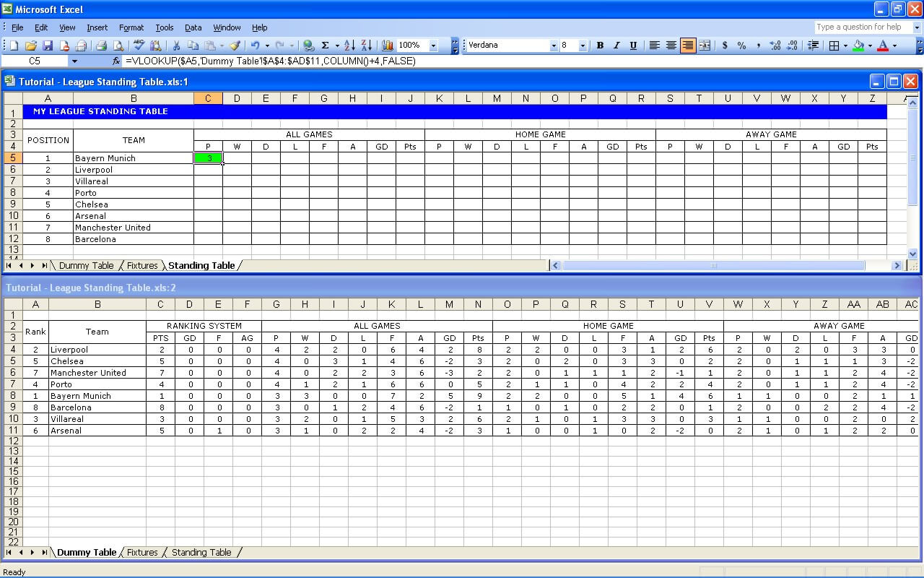Merge and center the selected cells
Viewport: 924px width, 578px height.
[705, 46]
